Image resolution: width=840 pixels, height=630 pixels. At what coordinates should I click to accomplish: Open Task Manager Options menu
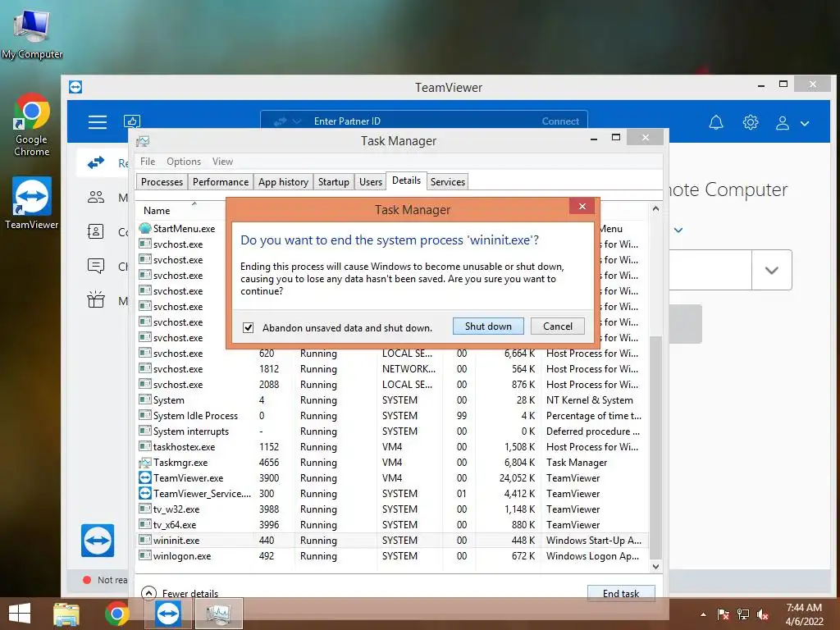[x=183, y=162]
